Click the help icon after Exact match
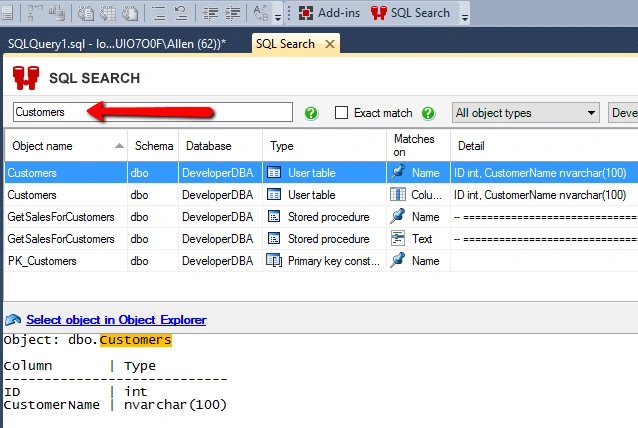Viewport: 638px width, 428px height. click(x=428, y=113)
